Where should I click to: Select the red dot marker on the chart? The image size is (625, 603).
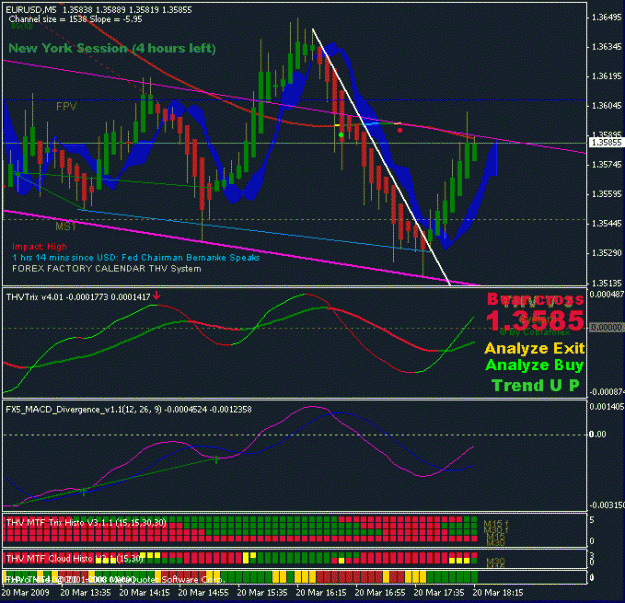point(400,130)
